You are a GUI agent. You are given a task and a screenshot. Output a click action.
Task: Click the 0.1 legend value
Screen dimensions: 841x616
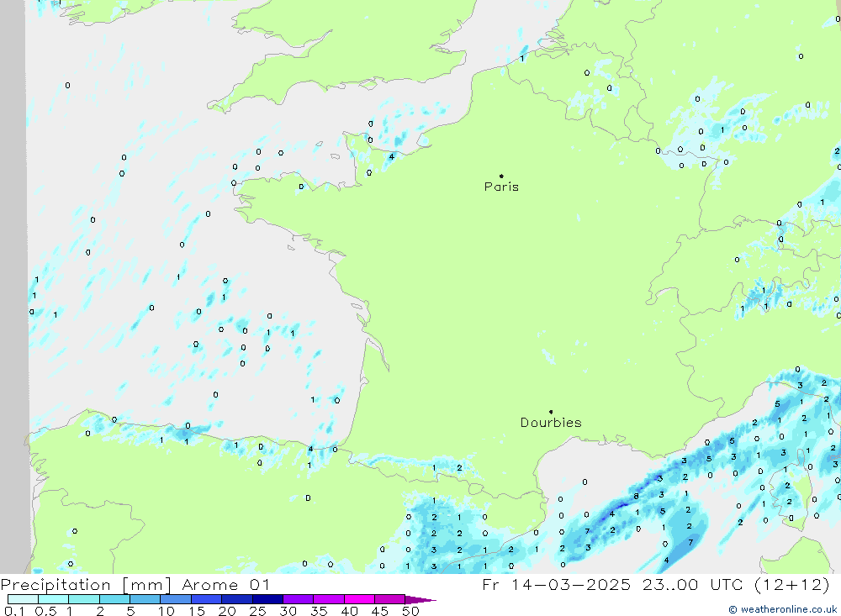pyautogui.click(x=14, y=611)
